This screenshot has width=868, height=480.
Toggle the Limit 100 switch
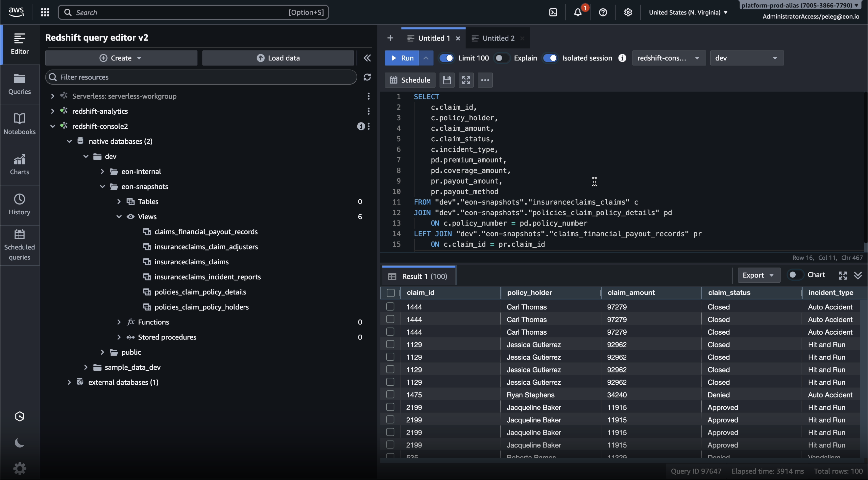tap(446, 58)
